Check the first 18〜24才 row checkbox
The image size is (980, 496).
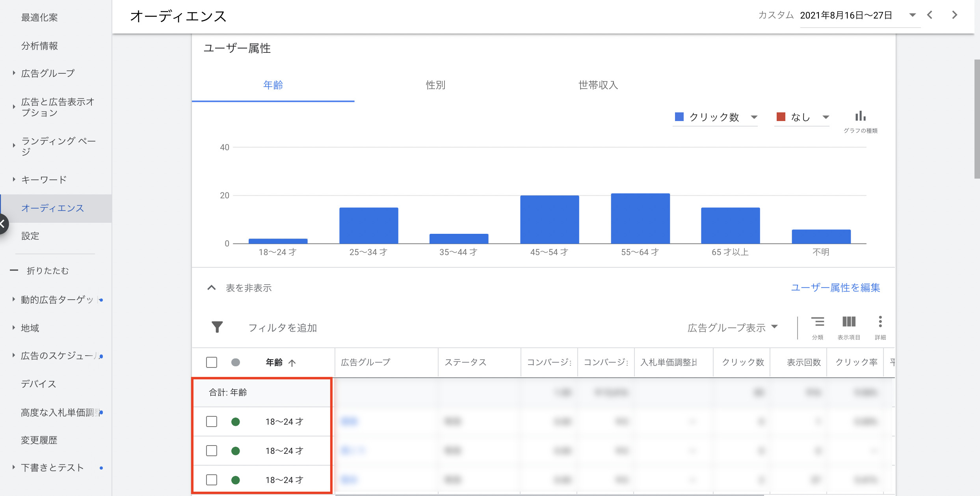point(212,421)
